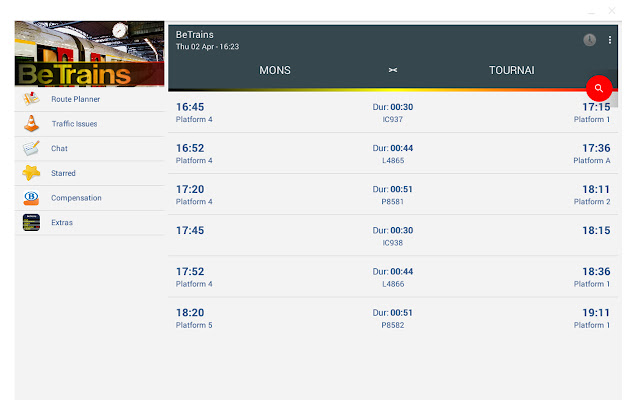Open the three-dot overflow menu
Image resolution: width=640 pixels, height=400 pixels.
[610, 40]
